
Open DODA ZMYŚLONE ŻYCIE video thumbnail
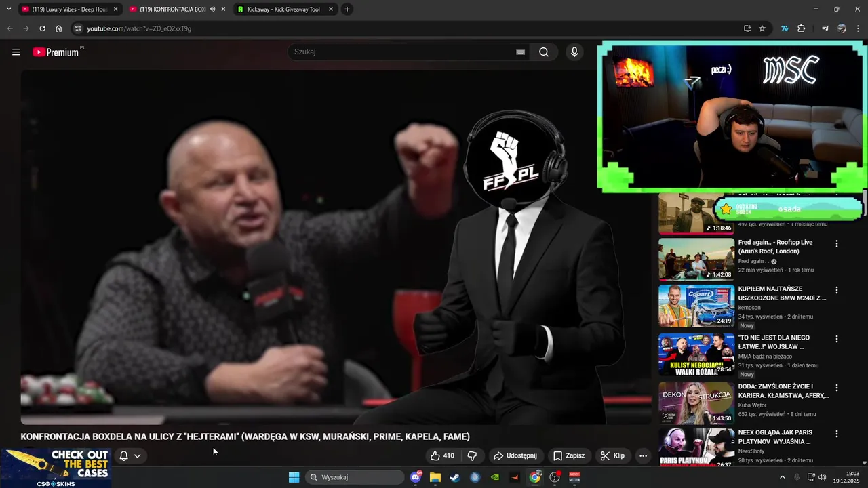pyautogui.click(x=696, y=403)
